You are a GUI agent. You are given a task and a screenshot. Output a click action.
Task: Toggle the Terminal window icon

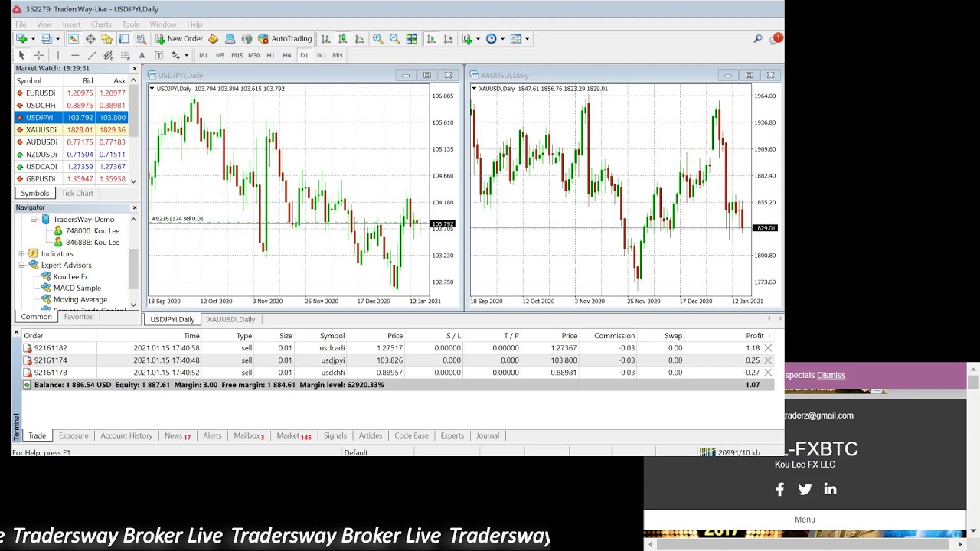[123, 38]
